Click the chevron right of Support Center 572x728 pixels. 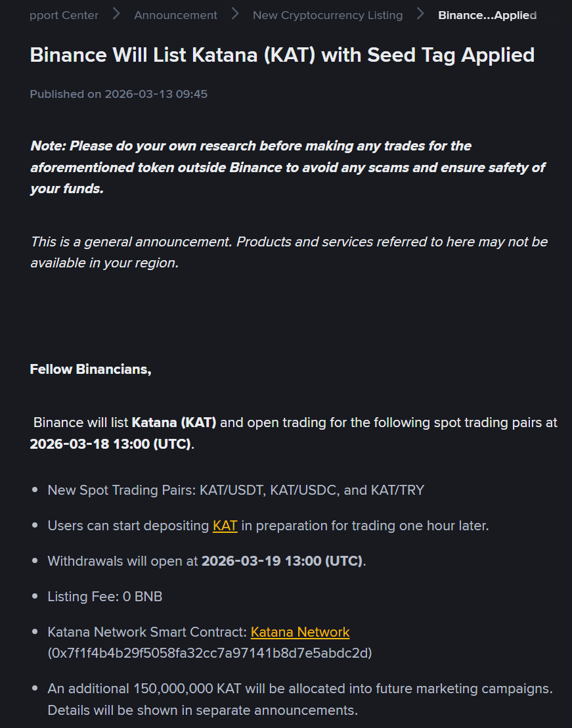[116, 14]
